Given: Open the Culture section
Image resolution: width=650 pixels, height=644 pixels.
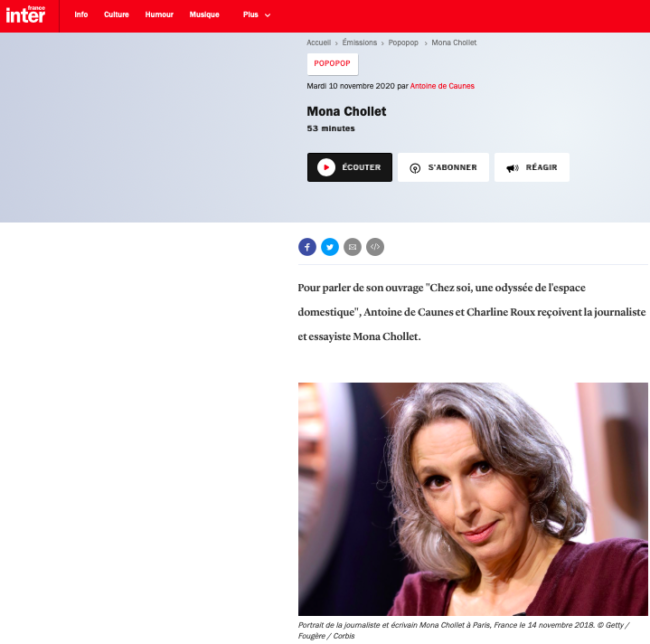Looking at the screenshot, I should pos(116,15).
